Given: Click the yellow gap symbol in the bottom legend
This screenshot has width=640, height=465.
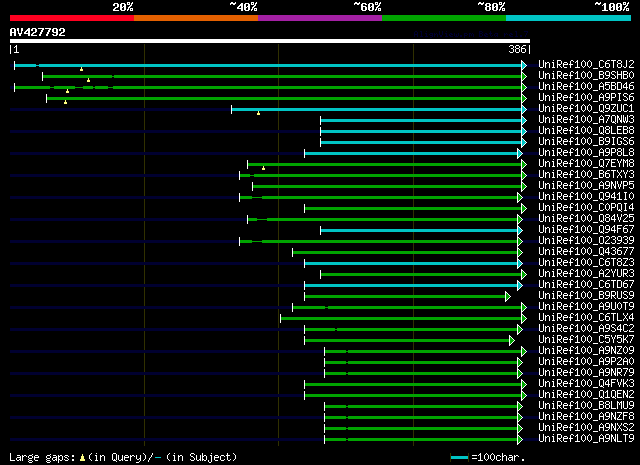Looking at the screenshot, I should pyautogui.click(x=82, y=458).
